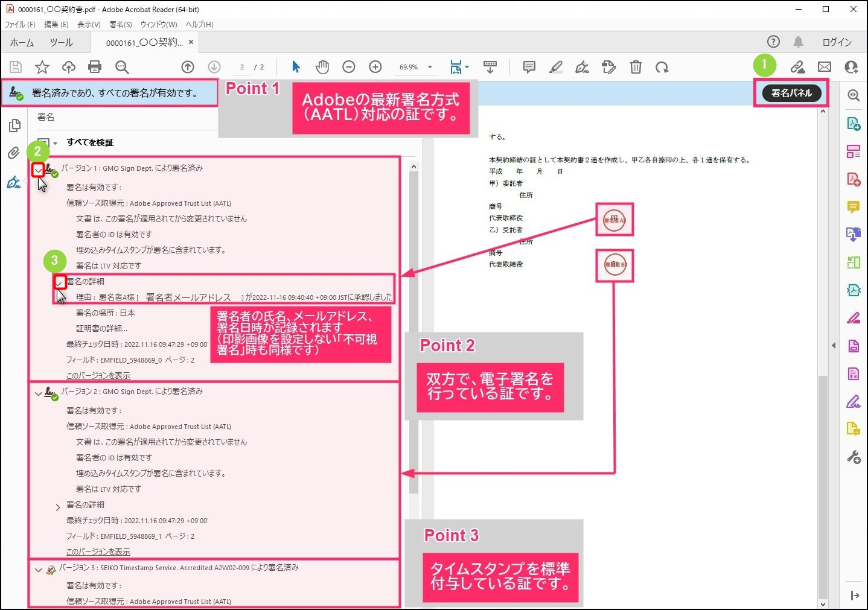Go to previous page with up arrow
This screenshot has width=868, height=610.
pos(188,67)
